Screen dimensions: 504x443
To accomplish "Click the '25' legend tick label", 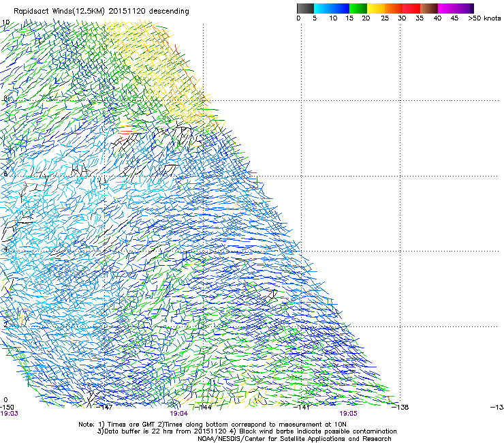I will tap(385, 18).
